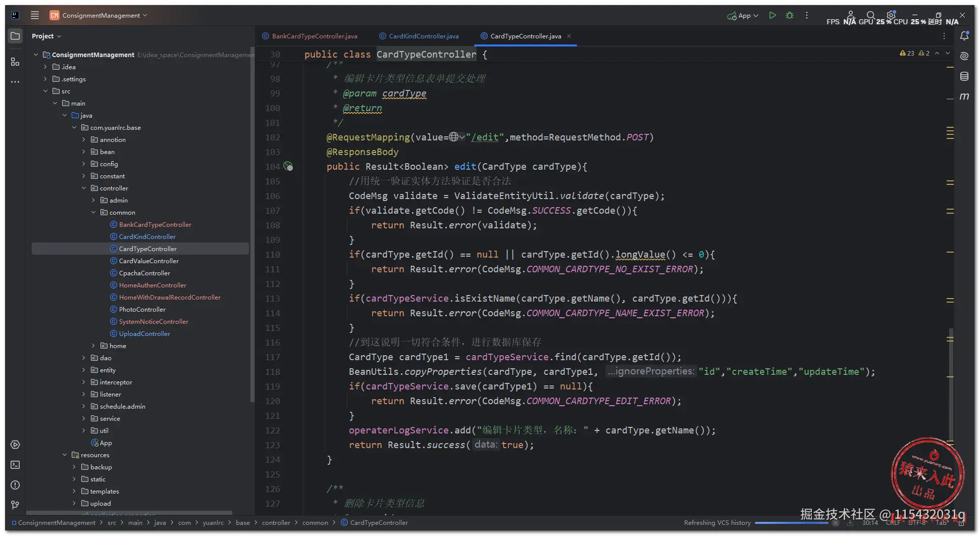Go to previous highlighted problem arrow
980x536 pixels.
pyautogui.click(x=937, y=53)
